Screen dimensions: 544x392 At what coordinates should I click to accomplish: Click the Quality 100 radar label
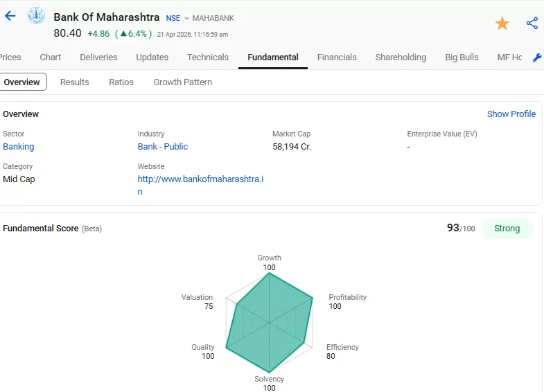(203, 351)
